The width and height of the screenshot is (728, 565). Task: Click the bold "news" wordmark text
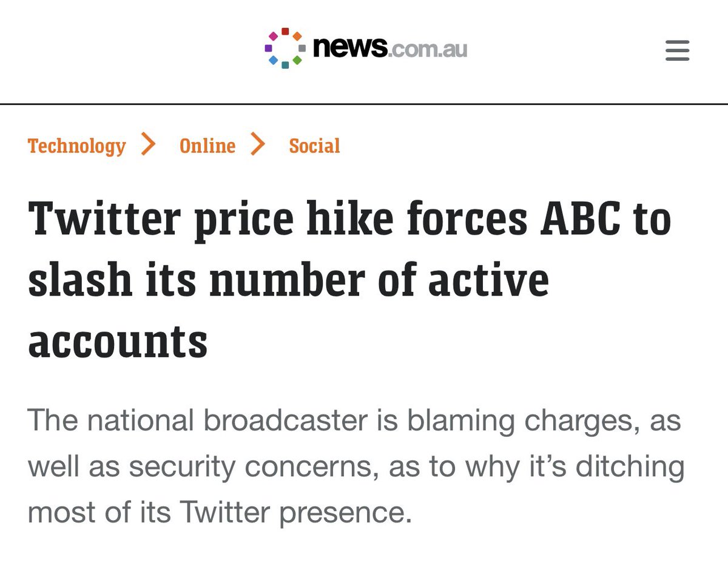349,48
